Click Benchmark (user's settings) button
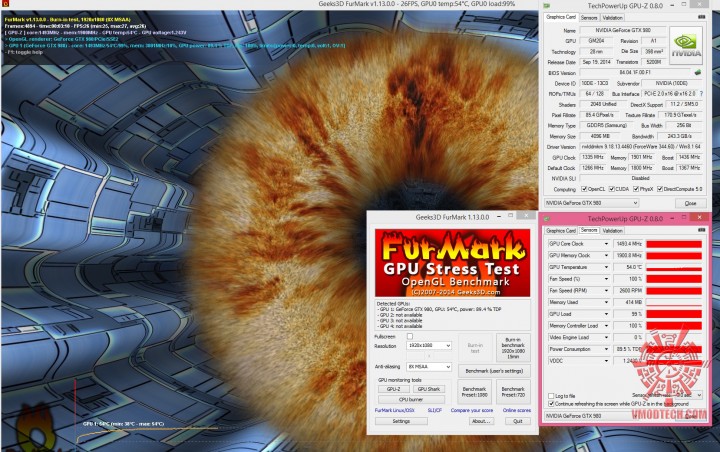Screen dimensions: 720x452 pos(494,371)
